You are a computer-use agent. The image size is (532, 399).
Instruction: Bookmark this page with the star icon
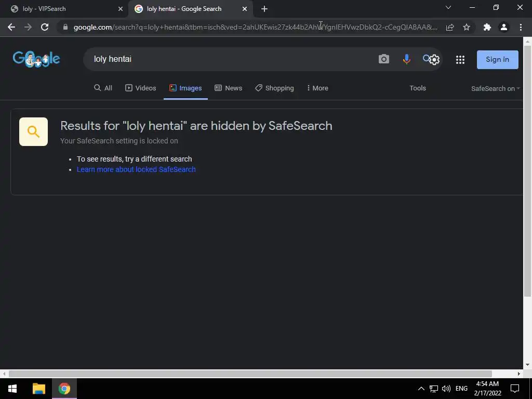pyautogui.click(x=467, y=27)
